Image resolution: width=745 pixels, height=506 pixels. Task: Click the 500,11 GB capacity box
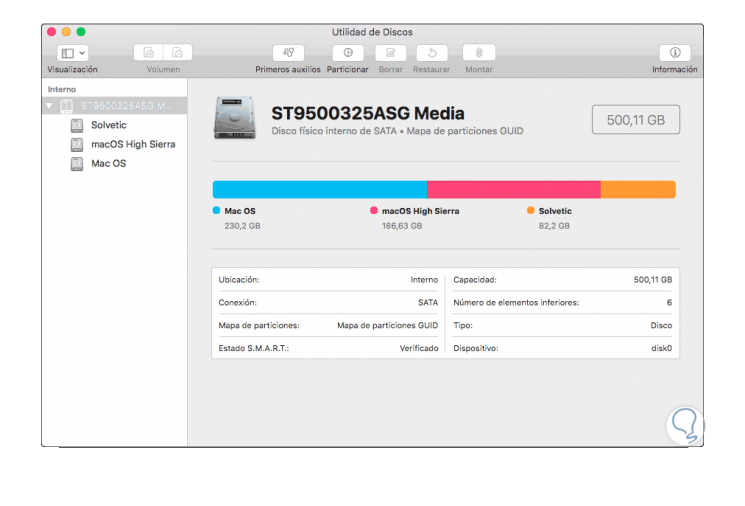[636, 120]
